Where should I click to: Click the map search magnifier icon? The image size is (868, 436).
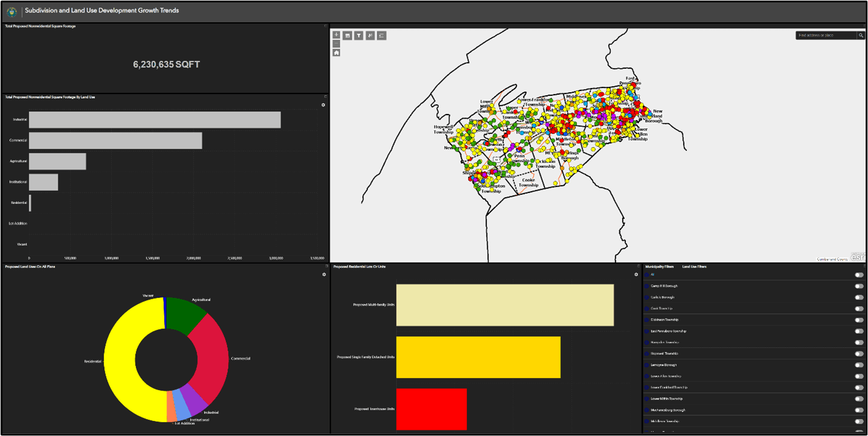coord(861,36)
